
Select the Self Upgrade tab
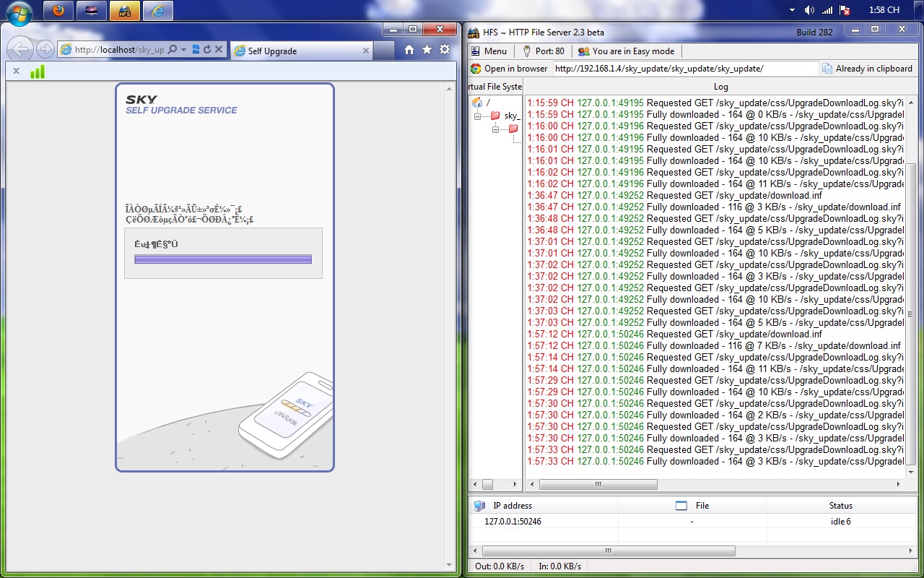302,51
